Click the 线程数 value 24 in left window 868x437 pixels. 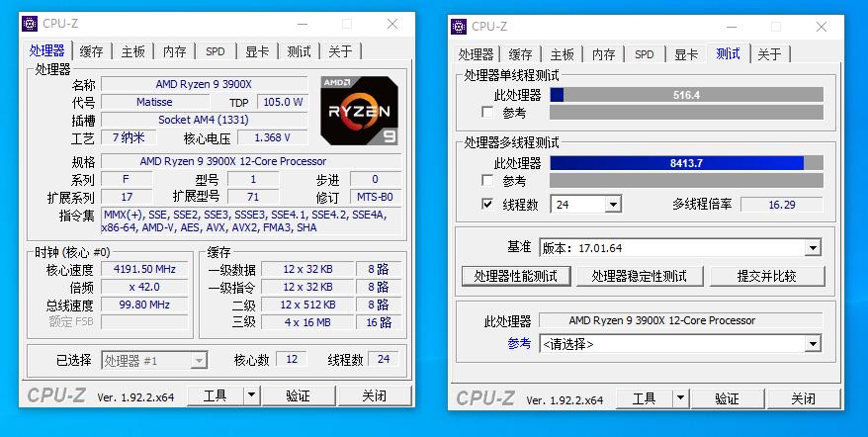pos(383,359)
